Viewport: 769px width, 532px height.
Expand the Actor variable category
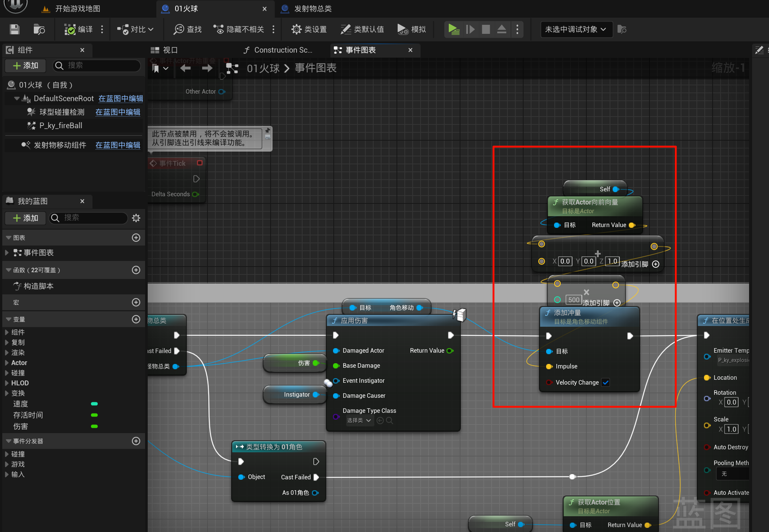click(7, 363)
